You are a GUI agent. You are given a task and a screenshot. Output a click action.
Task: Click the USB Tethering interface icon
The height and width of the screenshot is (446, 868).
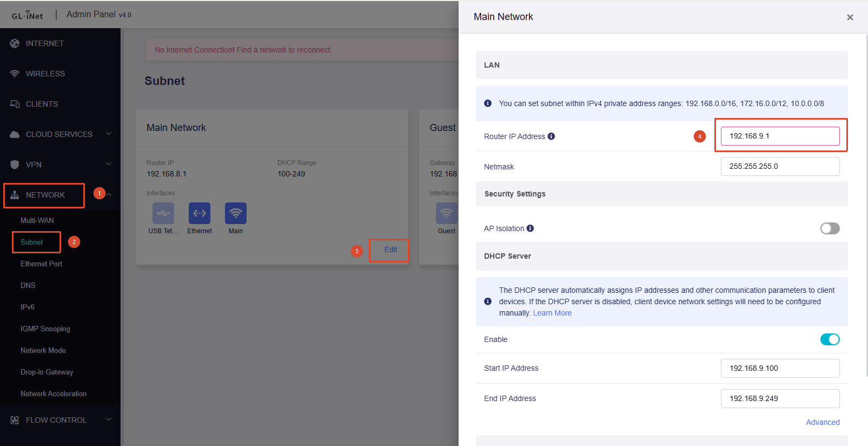pyautogui.click(x=163, y=213)
